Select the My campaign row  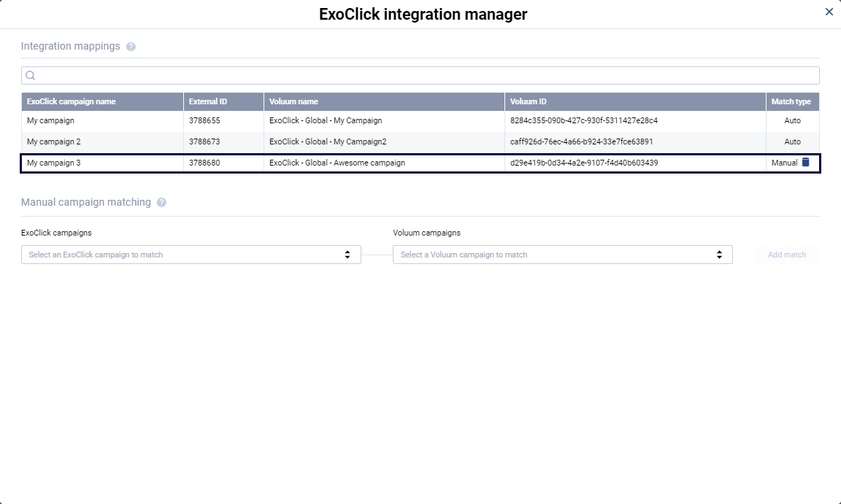(x=292, y=120)
